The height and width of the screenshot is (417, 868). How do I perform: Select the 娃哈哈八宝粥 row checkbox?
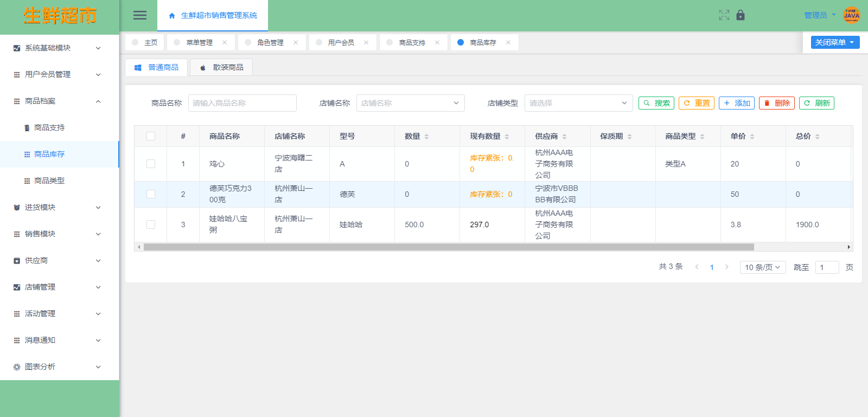(151, 224)
